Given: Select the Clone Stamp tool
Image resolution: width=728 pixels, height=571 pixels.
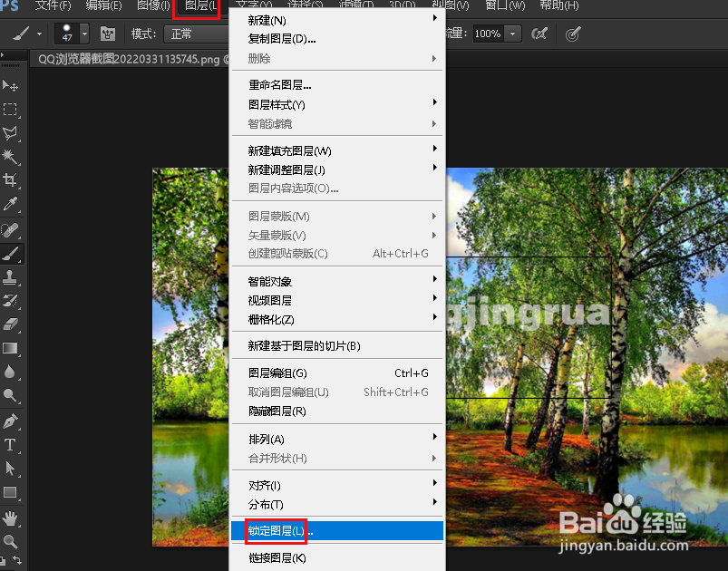Looking at the screenshot, I should 11,278.
